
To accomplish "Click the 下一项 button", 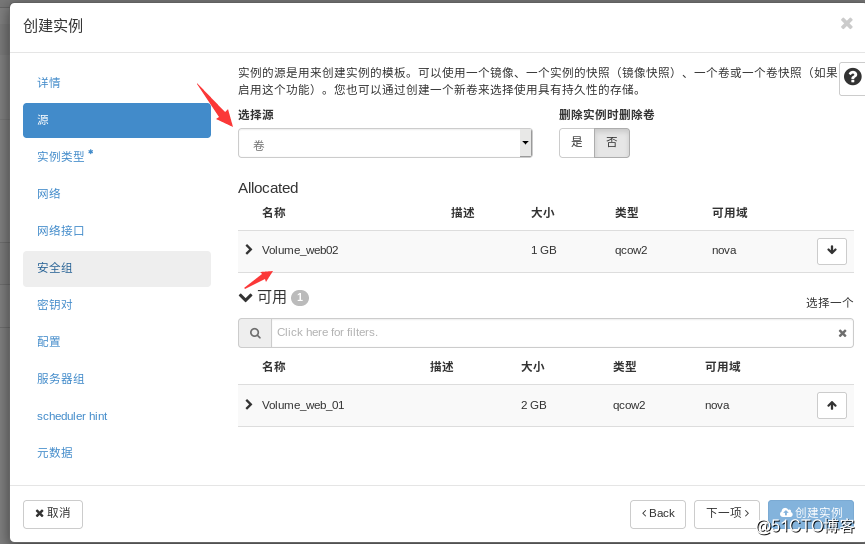I will click(727, 514).
